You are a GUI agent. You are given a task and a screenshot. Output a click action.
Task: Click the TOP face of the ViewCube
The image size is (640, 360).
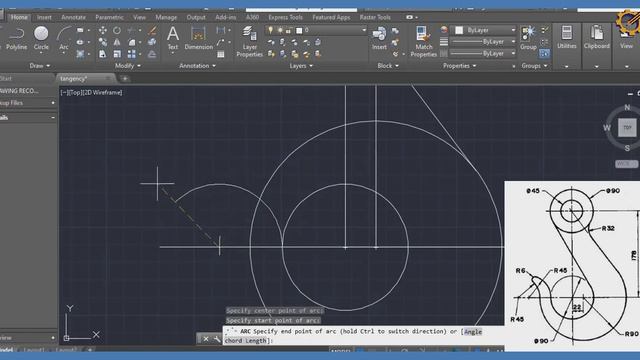(627, 128)
